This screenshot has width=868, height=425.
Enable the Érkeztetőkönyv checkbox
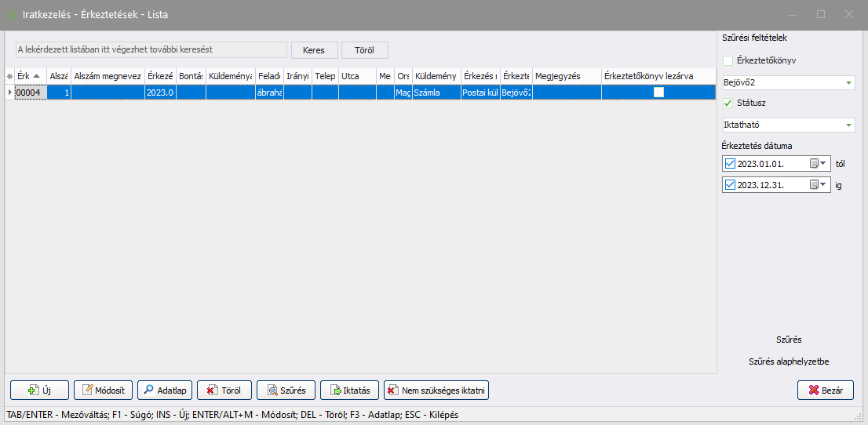(x=728, y=60)
